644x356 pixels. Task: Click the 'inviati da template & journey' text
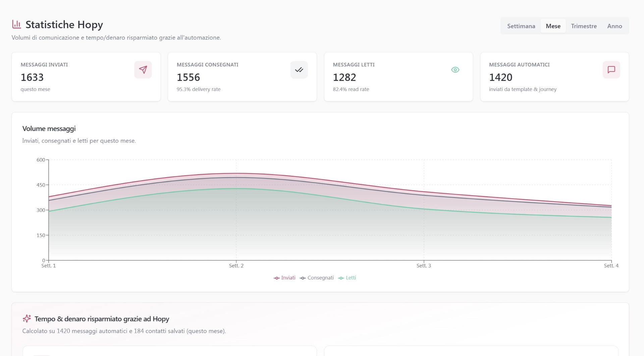(x=523, y=89)
